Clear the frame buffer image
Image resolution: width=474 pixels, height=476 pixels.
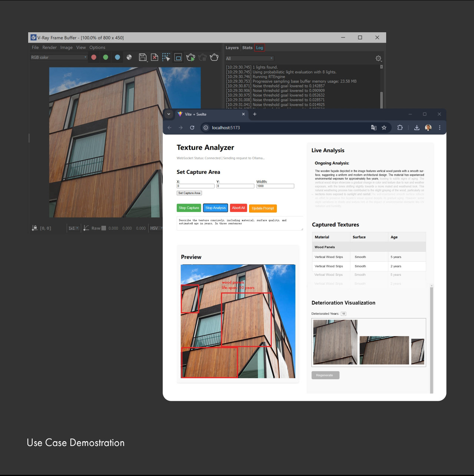[x=155, y=57]
